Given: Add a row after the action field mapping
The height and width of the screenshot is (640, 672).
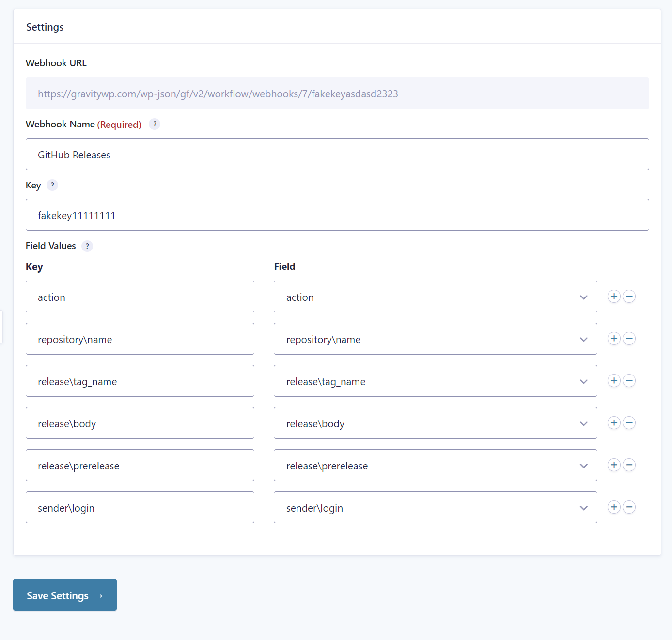Looking at the screenshot, I should click(x=614, y=297).
